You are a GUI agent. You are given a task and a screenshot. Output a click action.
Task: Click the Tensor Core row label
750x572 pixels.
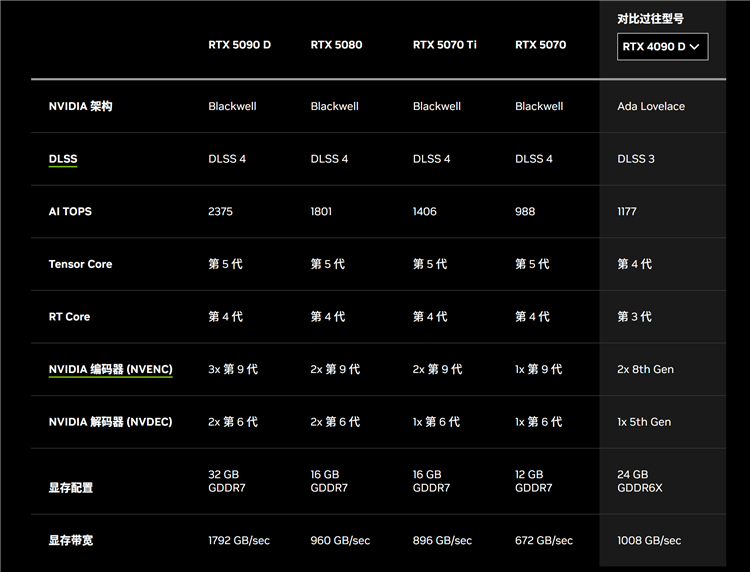(80, 264)
